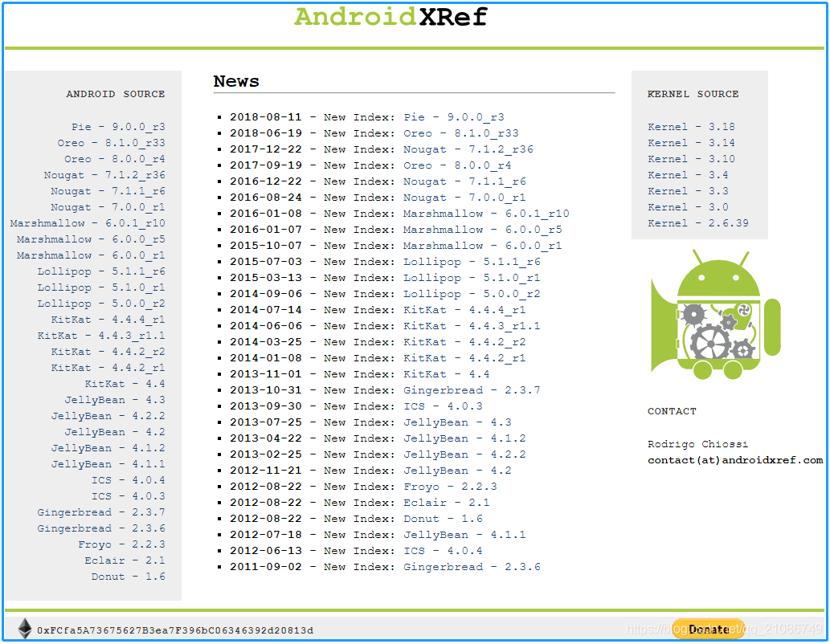This screenshot has height=644, width=830.
Task: Click the Ethereum address 0xFCfa5A73... text
Action: (175, 630)
